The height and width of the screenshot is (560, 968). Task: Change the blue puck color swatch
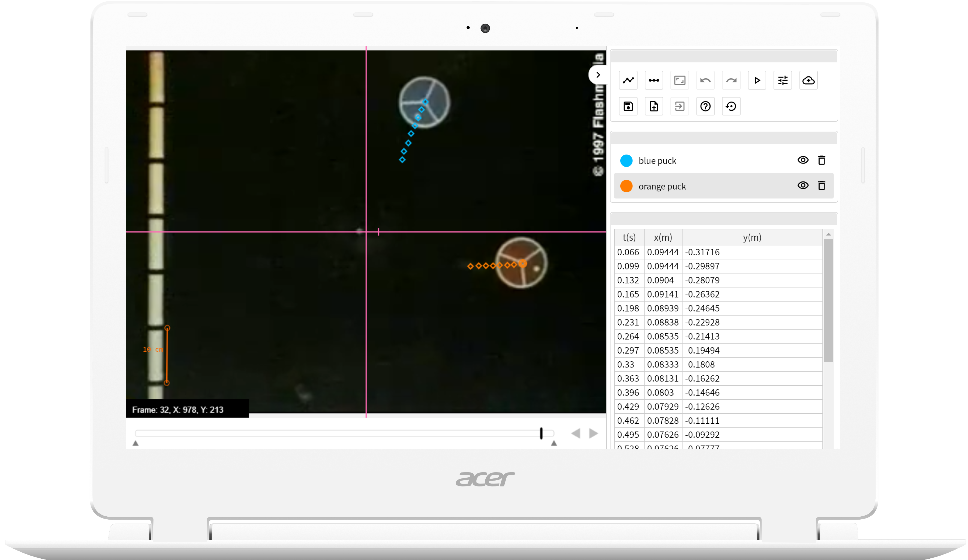pyautogui.click(x=626, y=160)
